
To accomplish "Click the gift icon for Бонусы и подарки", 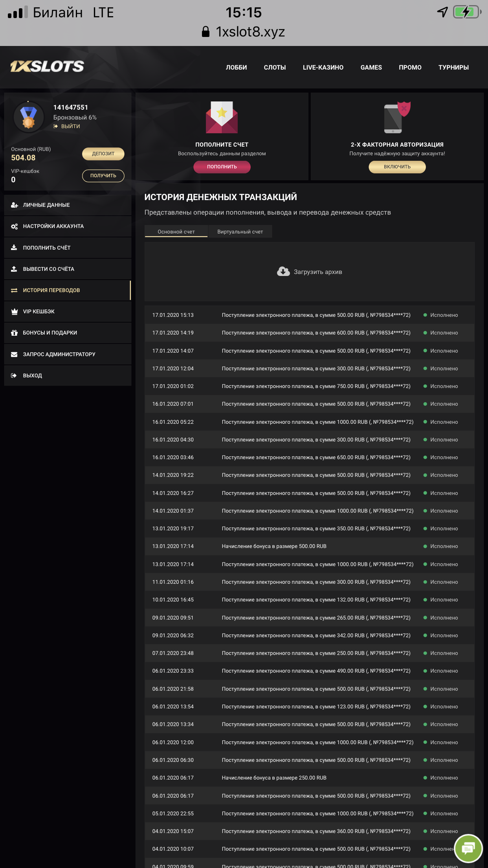I will click(15, 333).
